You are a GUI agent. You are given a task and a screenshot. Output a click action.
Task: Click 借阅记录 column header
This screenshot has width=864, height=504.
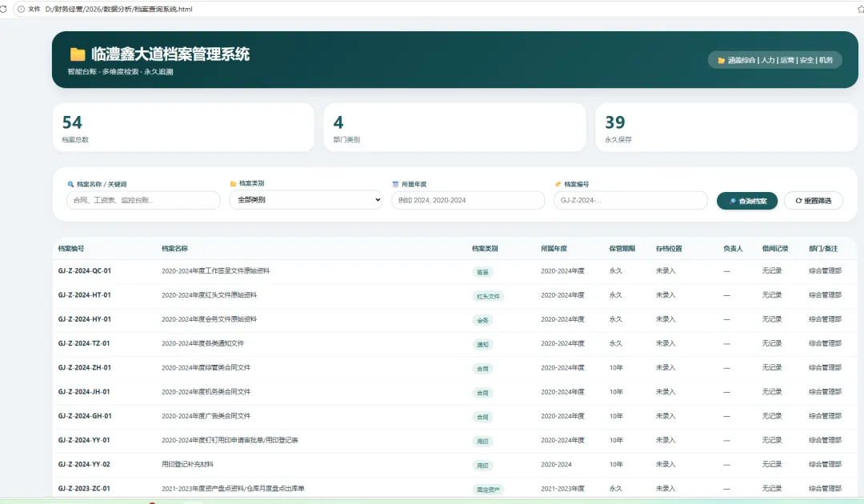(x=775, y=249)
